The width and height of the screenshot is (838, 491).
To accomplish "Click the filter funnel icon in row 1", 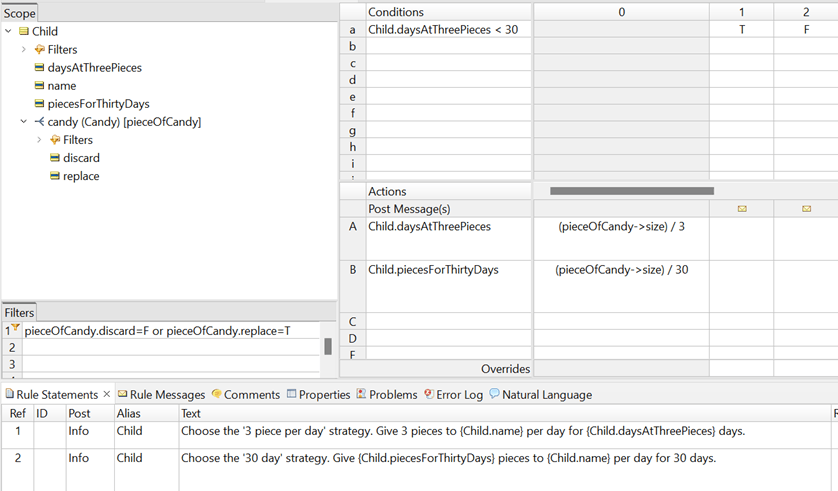I will click(x=16, y=329).
